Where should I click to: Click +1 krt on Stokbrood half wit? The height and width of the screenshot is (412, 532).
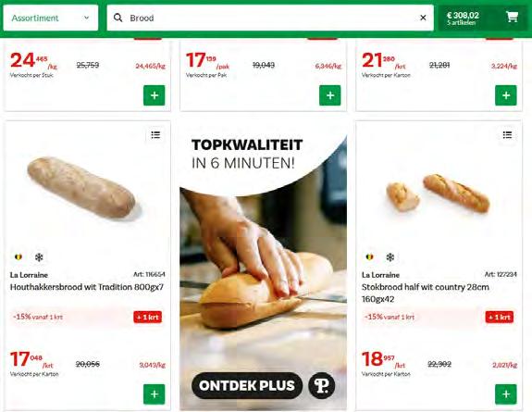click(x=500, y=317)
